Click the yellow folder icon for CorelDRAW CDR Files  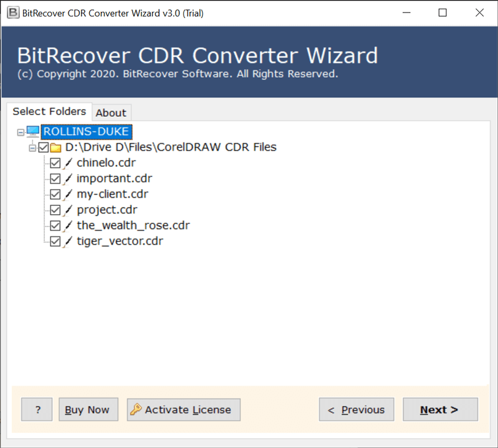55,147
